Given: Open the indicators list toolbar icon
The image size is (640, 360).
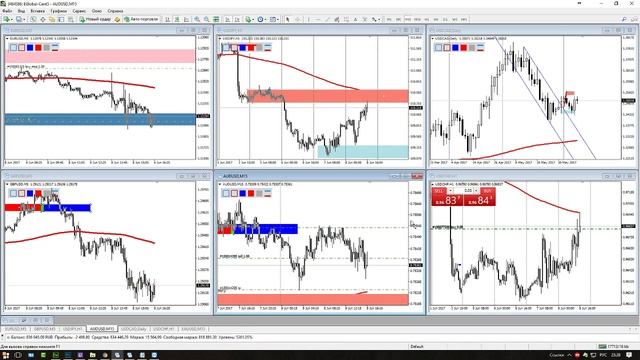Looking at the screenshot, I should (x=248, y=19).
